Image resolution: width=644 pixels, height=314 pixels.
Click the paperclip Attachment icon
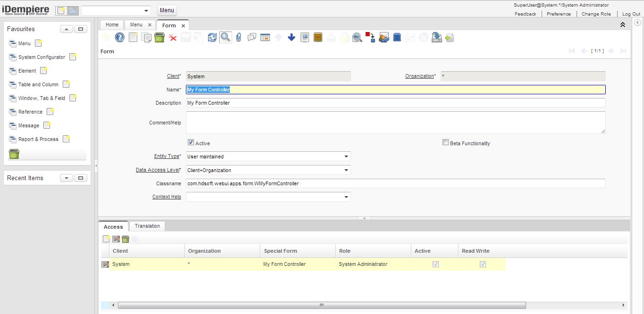click(x=239, y=37)
